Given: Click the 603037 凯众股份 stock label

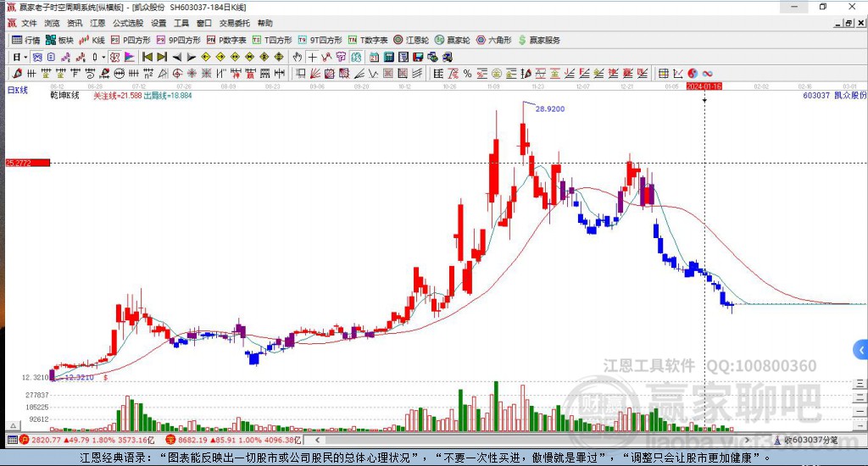Looking at the screenshot, I should click(x=834, y=95).
